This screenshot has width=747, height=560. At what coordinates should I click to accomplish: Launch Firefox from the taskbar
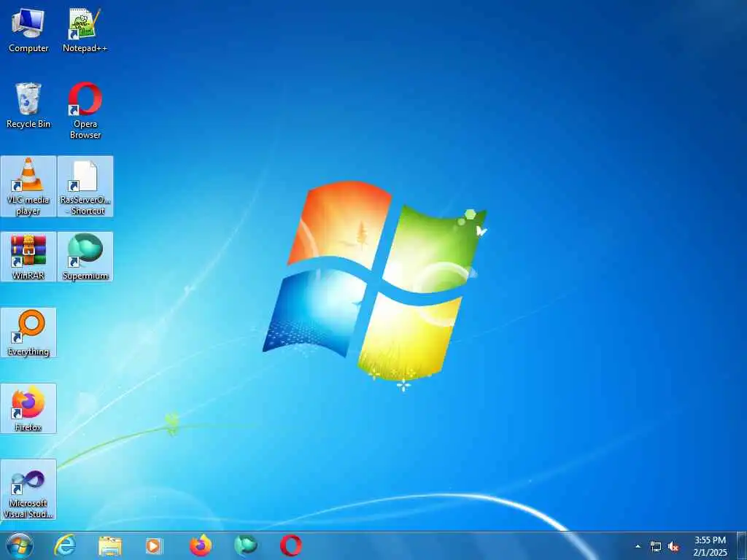(201, 545)
